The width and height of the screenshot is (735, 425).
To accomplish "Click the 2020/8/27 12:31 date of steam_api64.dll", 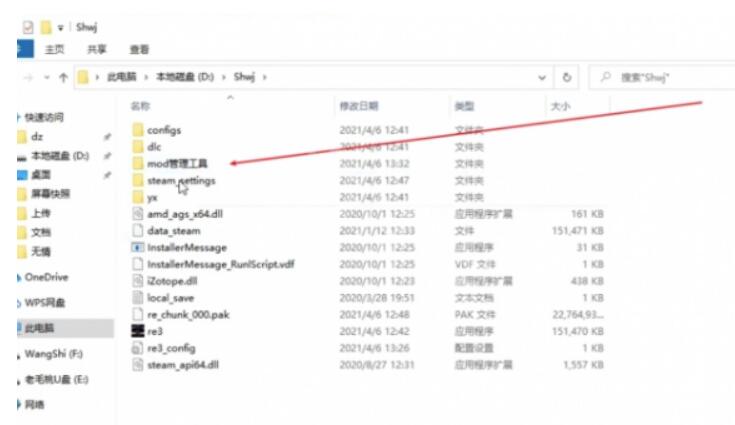I will coord(377,365).
